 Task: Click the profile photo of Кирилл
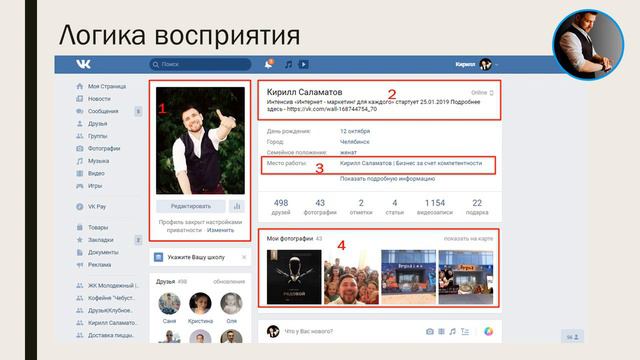[200, 140]
